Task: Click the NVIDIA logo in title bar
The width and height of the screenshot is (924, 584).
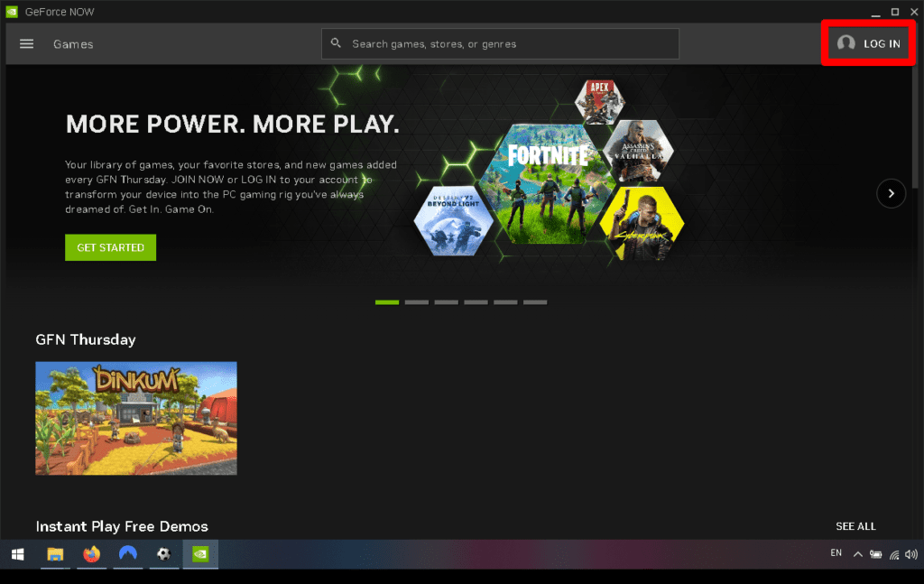Action: pos(12,12)
